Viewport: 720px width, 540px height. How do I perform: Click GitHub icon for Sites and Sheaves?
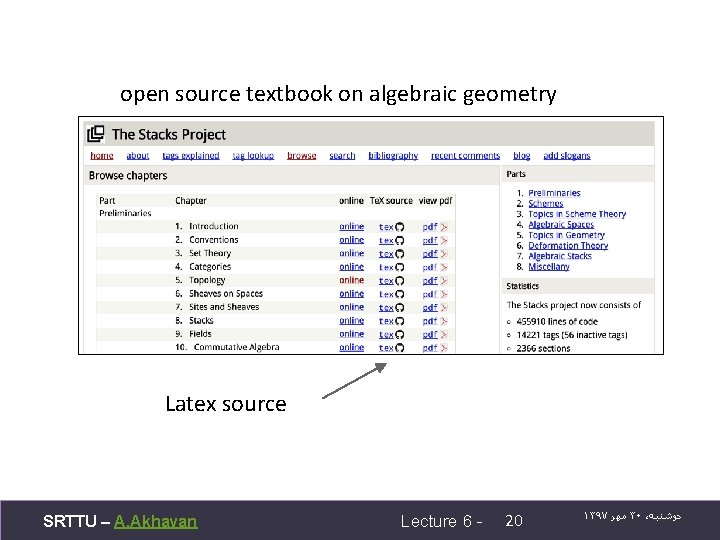pos(399,307)
